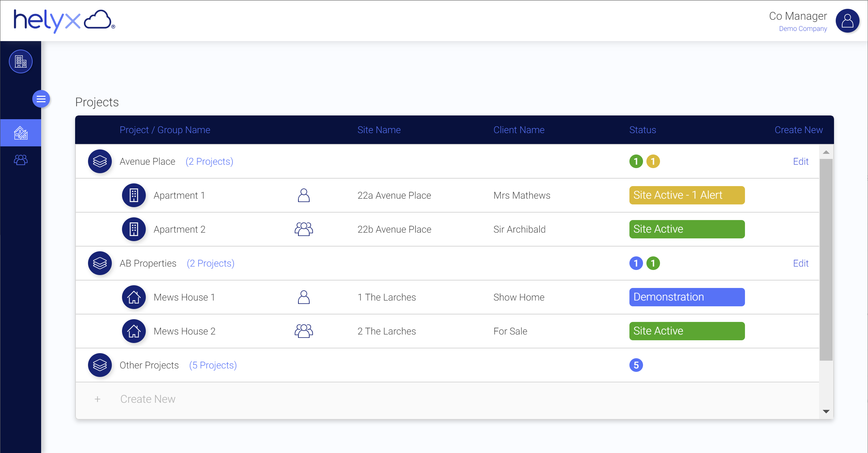Open Mews House 1 home icon

134,297
